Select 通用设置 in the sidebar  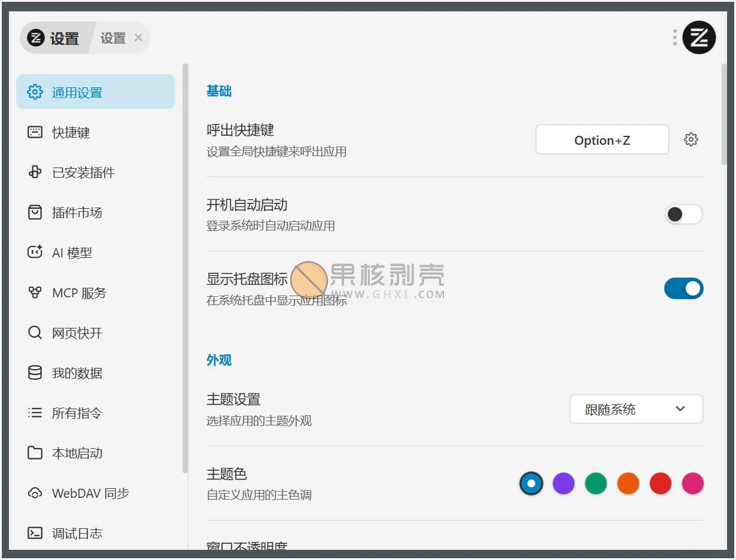(x=96, y=92)
